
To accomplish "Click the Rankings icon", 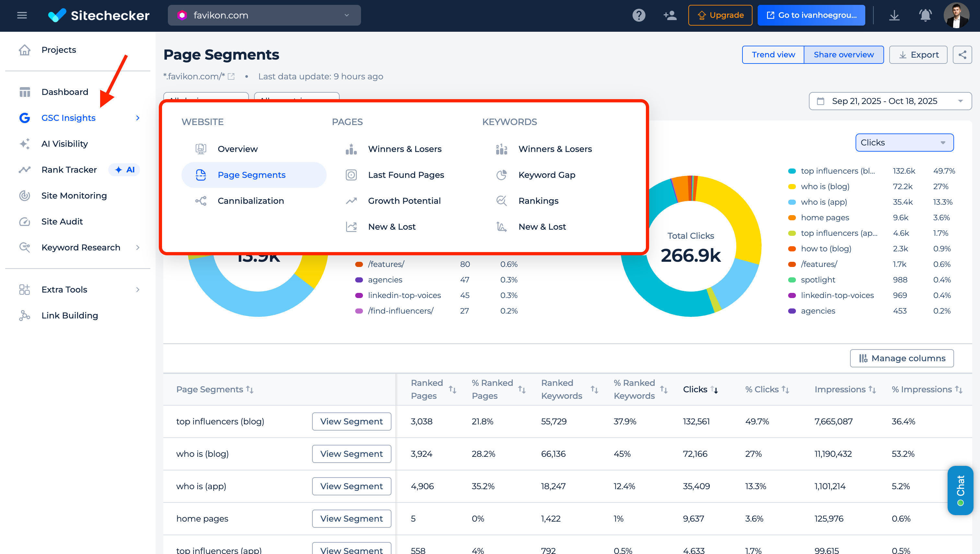I will click(x=502, y=201).
